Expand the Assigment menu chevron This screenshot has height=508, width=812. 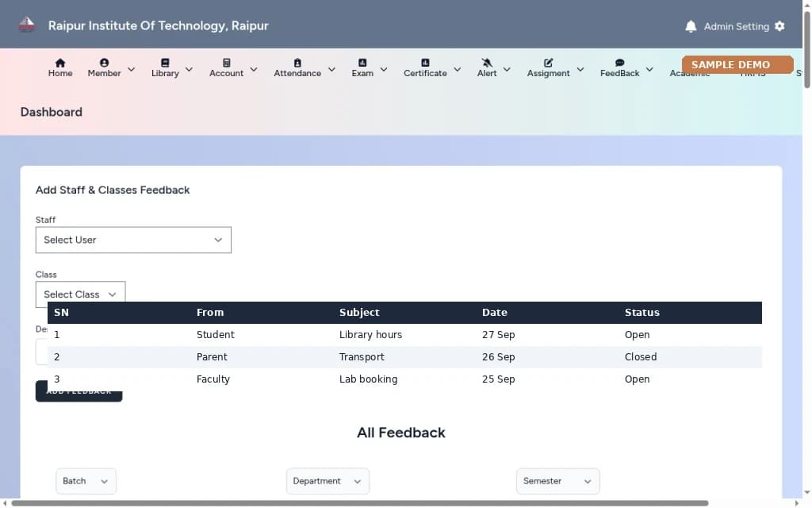pyautogui.click(x=580, y=69)
